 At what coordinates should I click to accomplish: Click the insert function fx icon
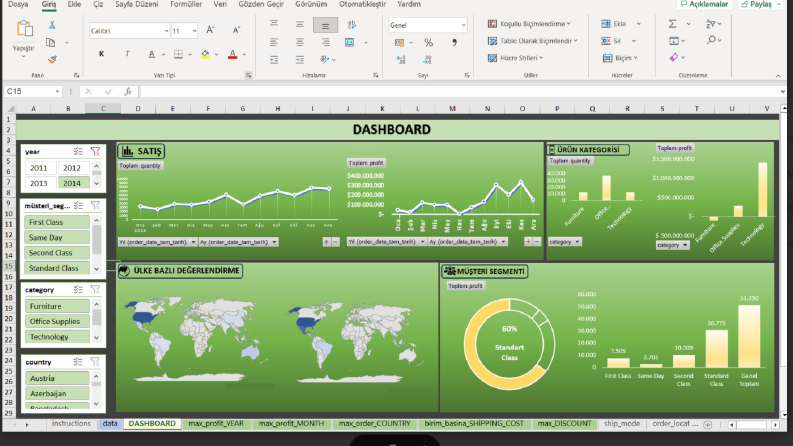128,91
